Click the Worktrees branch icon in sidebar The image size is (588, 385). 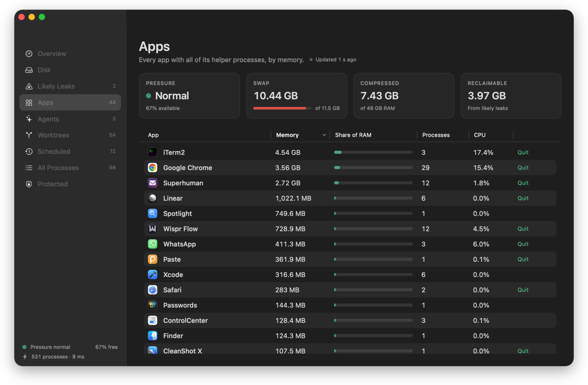click(x=29, y=135)
